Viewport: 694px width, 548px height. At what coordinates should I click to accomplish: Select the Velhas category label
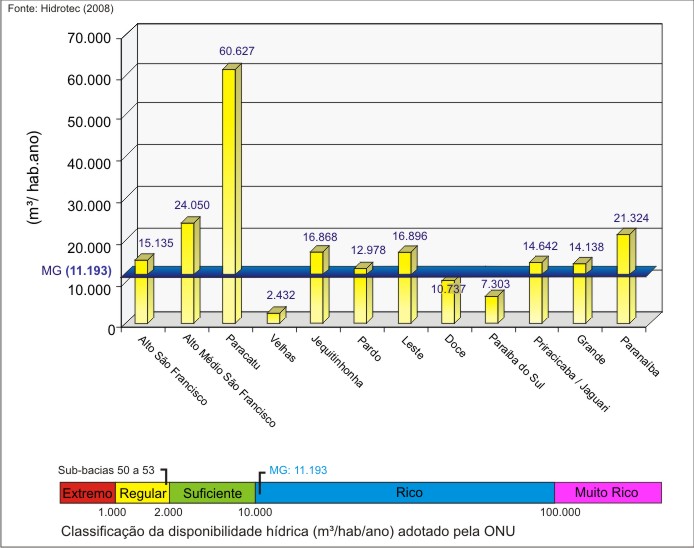point(282,348)
